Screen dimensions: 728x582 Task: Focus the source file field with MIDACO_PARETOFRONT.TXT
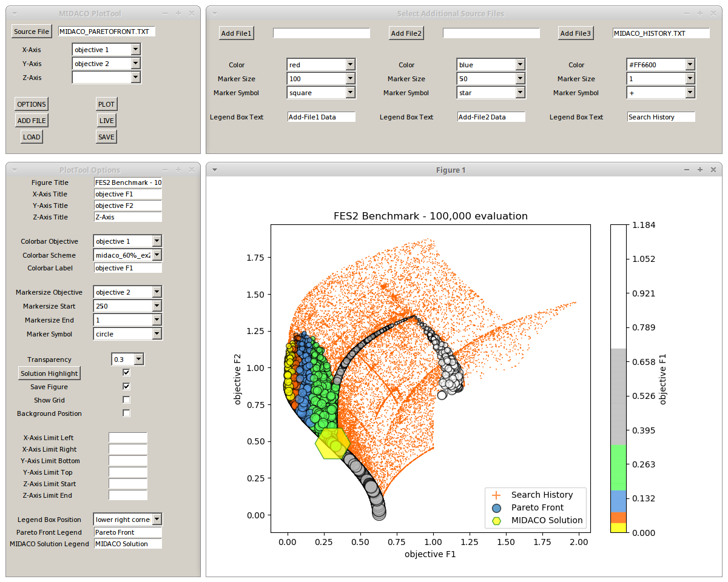tap(107, 32)
